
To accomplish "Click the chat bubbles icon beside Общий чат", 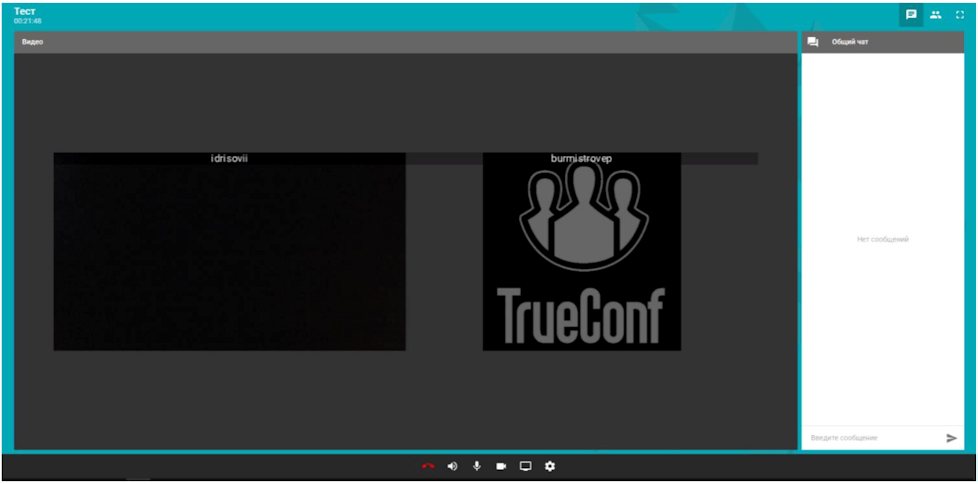I will coord(813,42).
